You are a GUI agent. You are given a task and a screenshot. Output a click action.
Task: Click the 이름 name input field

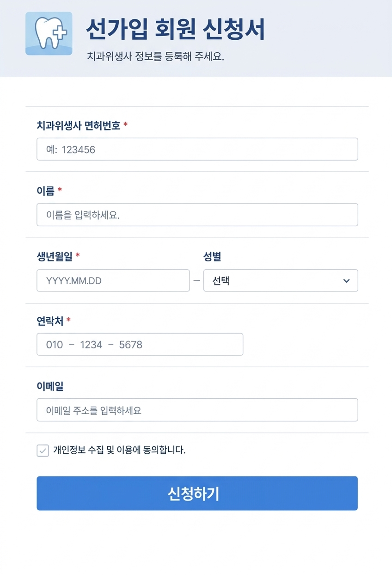tap(197, 214)
